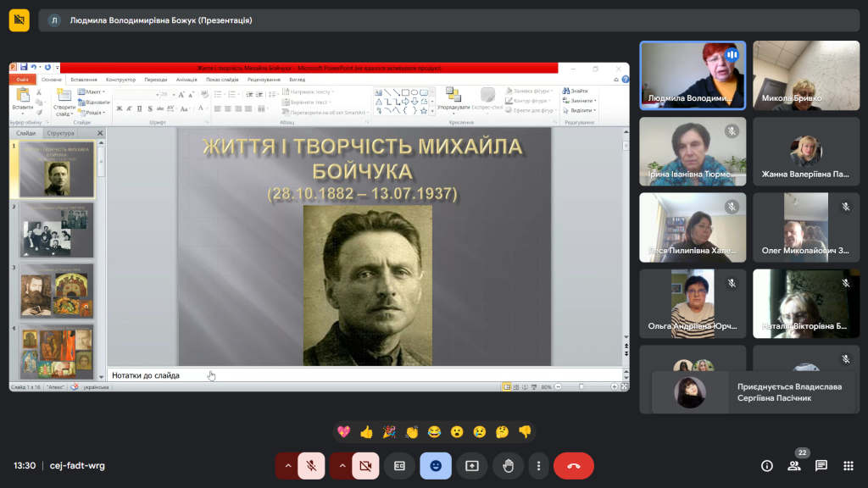Toggle closed captions on
This screenshot has height=488, width=868.
(399, 465)
